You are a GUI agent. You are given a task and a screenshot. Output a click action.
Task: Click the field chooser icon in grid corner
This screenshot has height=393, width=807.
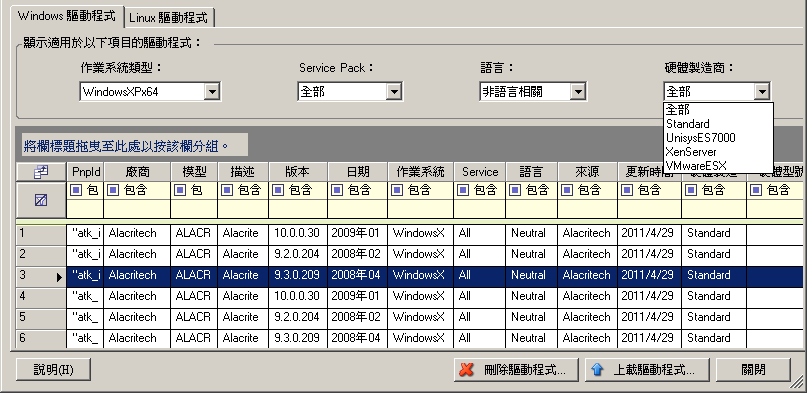tap(41, 172)
